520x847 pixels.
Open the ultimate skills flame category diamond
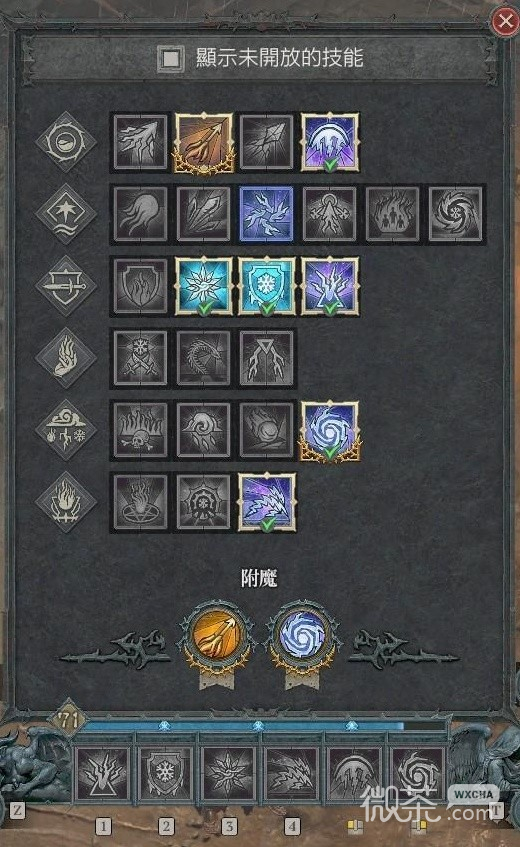66,502
